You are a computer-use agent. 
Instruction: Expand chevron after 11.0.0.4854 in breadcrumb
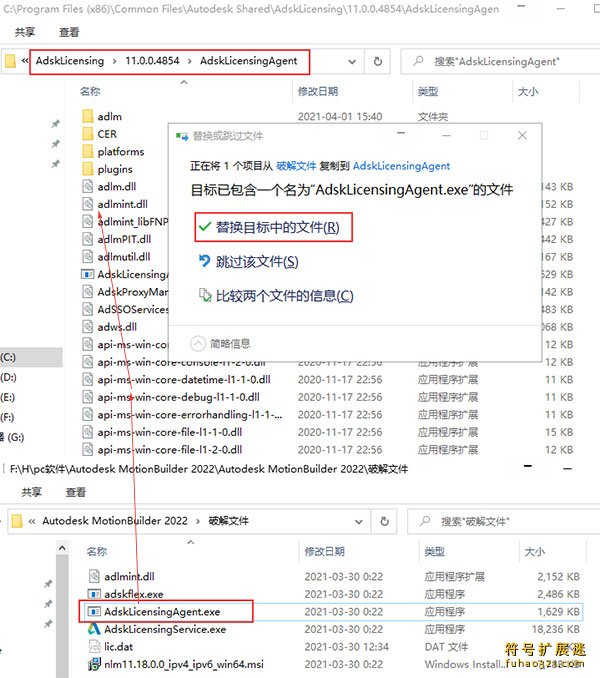[190, 61]
